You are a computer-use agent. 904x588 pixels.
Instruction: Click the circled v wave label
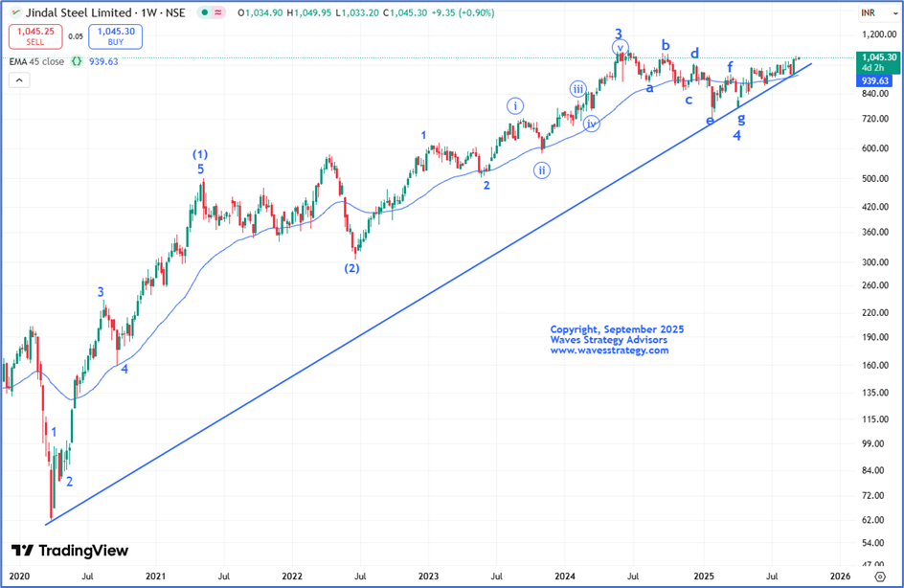621,48
